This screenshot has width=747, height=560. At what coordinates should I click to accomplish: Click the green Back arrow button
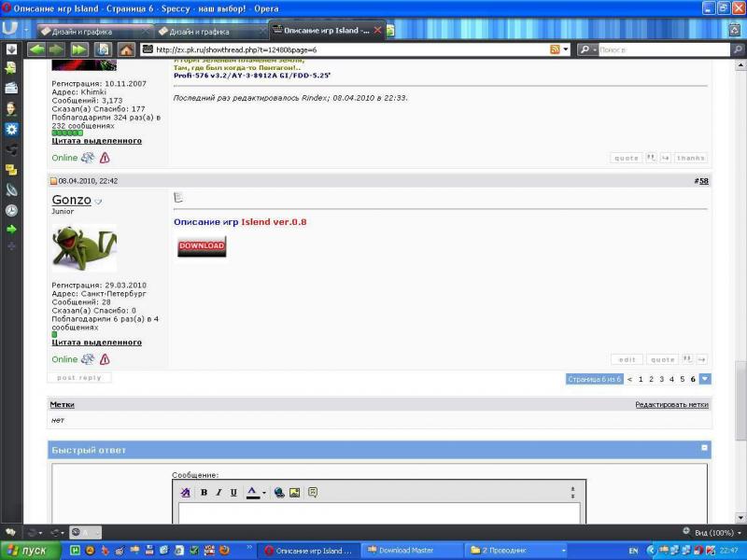pyautogui.click(x=37, y=49)
